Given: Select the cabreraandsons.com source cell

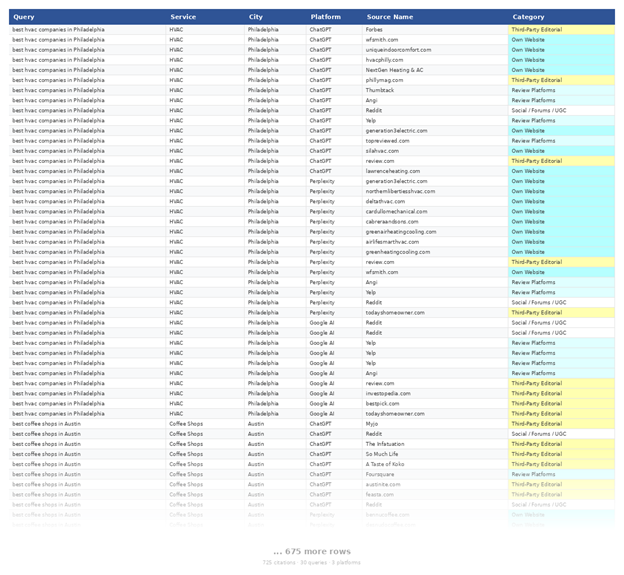Looking at the screenshot, I should coord(435,222).
